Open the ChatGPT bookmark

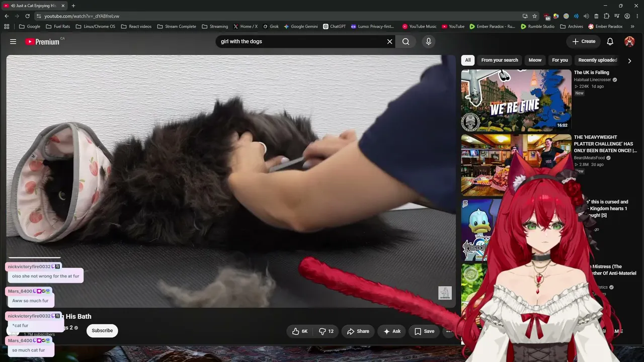[x=335, y=27]
